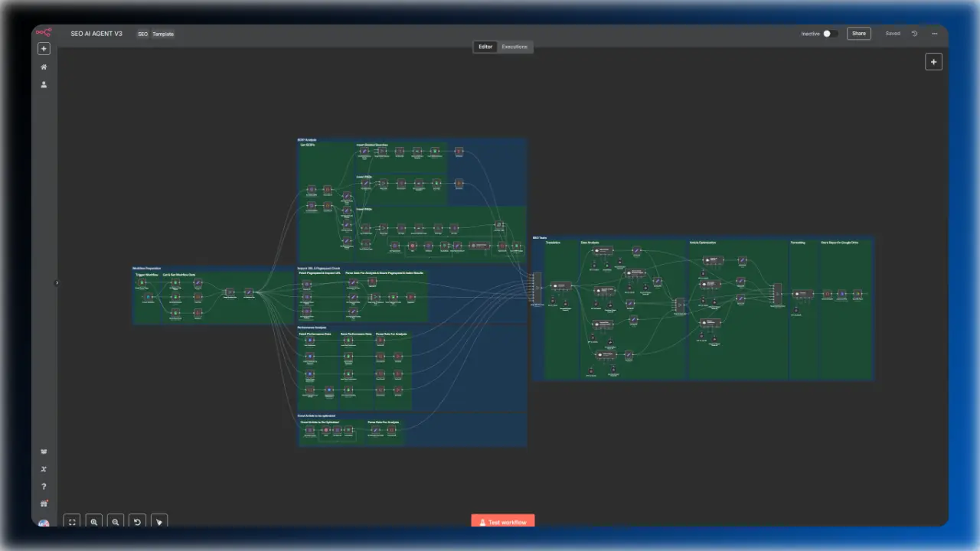This screenshot has height=551, width=980.
Task: Zoom in on the canvas
Action: point(94,522)
